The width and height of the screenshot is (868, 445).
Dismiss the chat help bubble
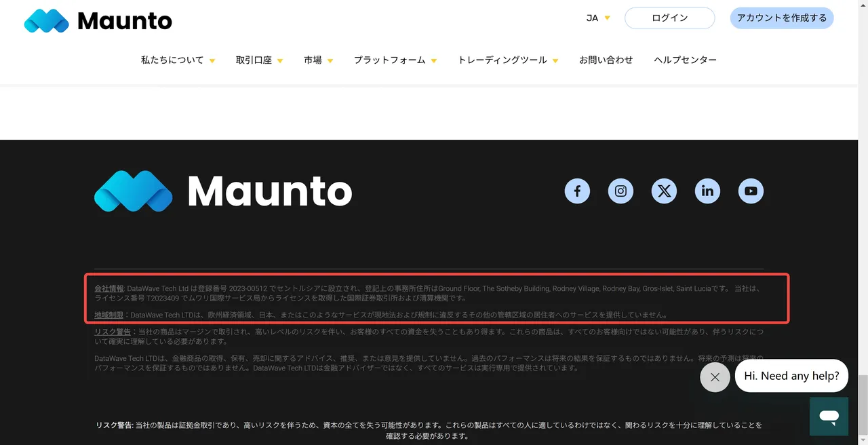[x=715, y=377]
